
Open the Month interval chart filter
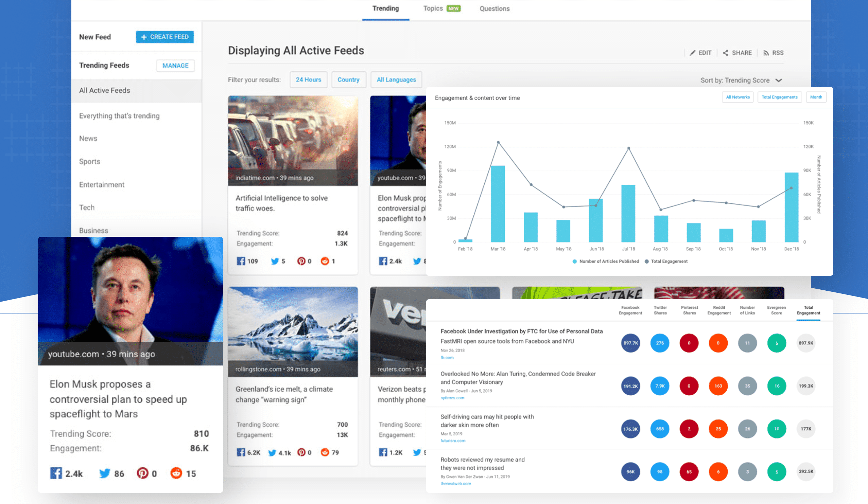pos(816,97)
